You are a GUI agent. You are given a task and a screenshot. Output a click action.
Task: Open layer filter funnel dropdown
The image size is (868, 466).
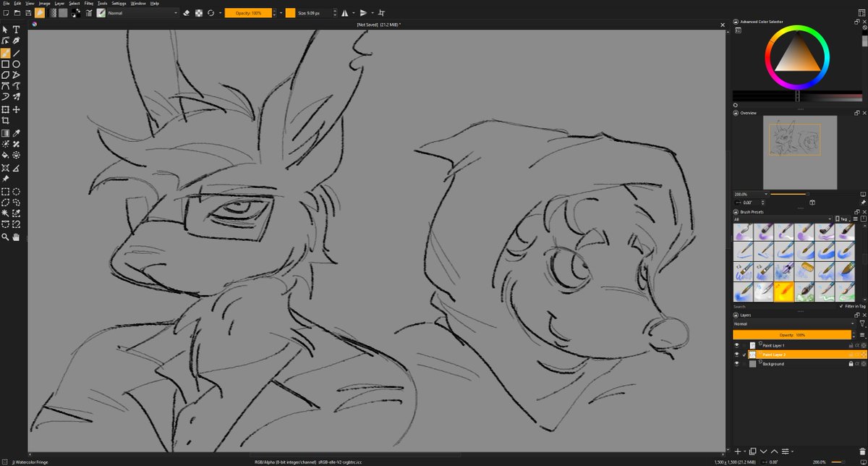pyautogui.click(x=861, y=324)
